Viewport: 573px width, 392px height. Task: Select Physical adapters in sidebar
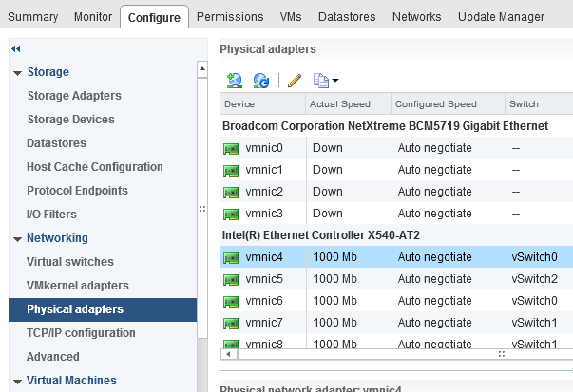click(103, 309)
